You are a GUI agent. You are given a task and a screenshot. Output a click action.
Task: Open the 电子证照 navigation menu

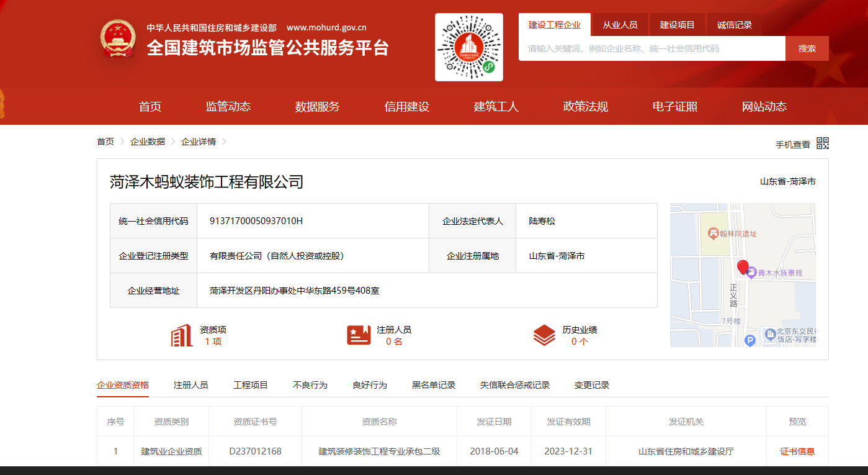[675, 107]
